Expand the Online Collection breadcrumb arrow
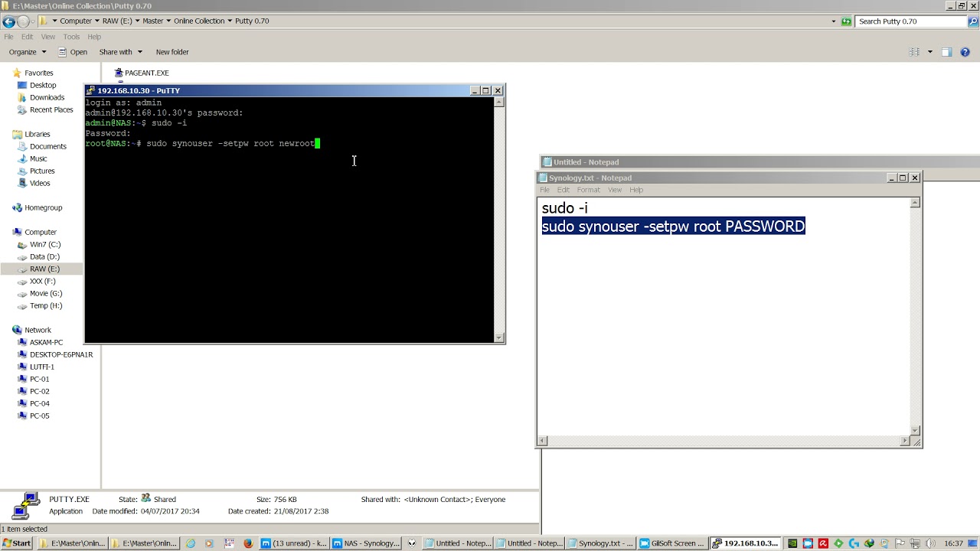980x551 pixels. tap(230, 21)
